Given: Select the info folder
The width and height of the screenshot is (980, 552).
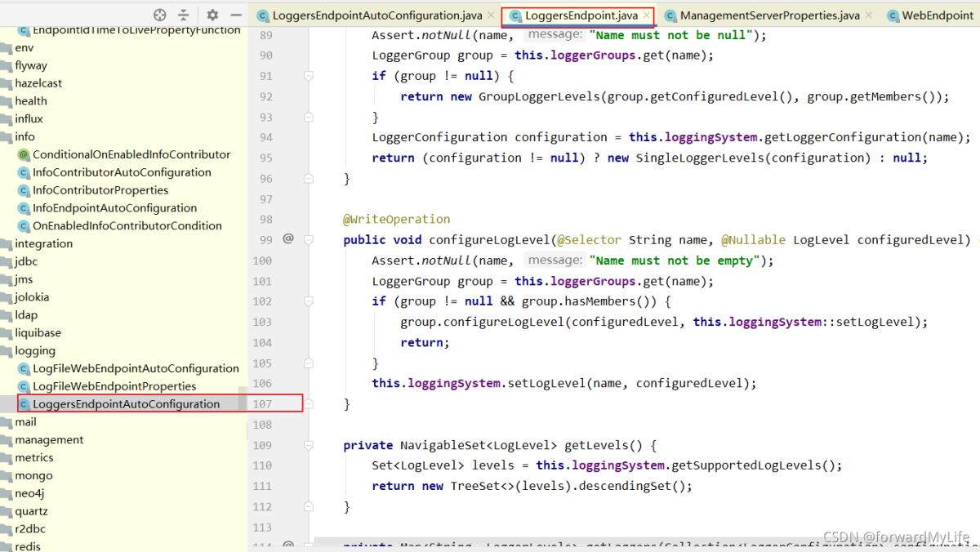Looking at the screenshot, I should tap(24, 136).
